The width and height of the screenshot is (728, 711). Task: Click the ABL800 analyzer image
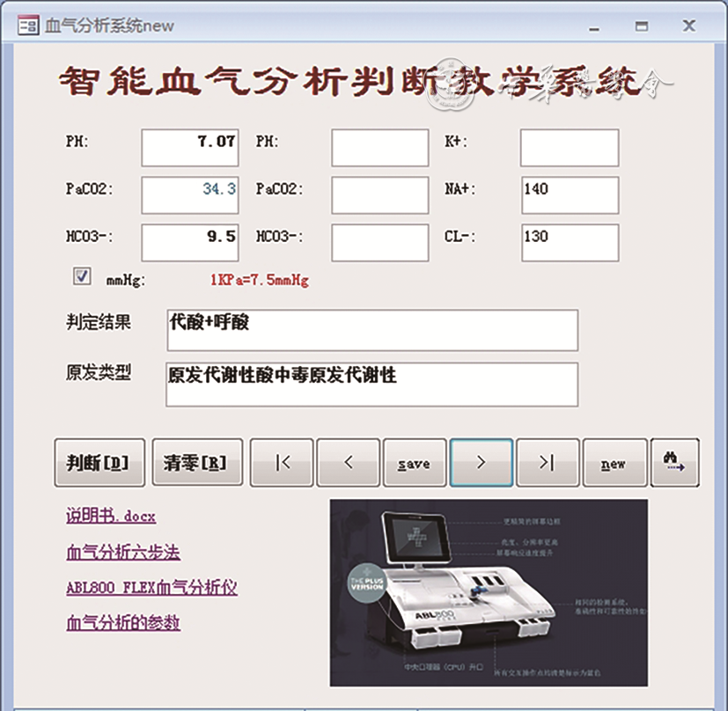tap(489, 593)
